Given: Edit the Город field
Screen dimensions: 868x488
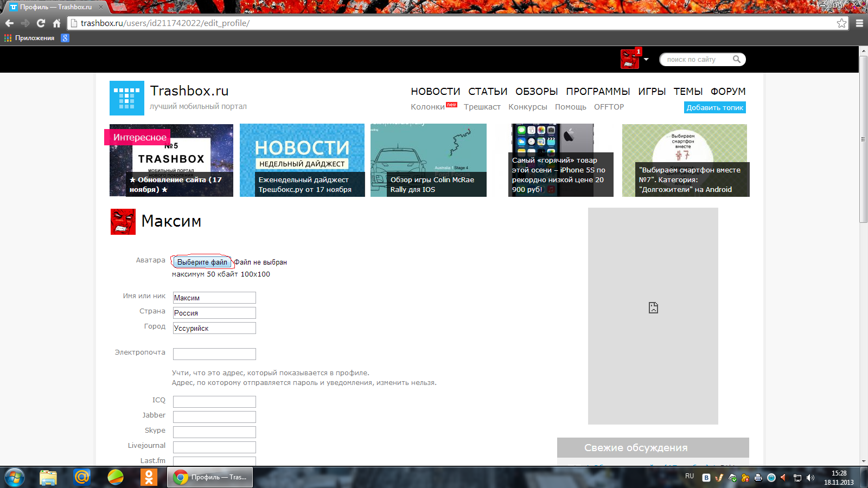Looking at the screenshot, I should click(214, 328).
